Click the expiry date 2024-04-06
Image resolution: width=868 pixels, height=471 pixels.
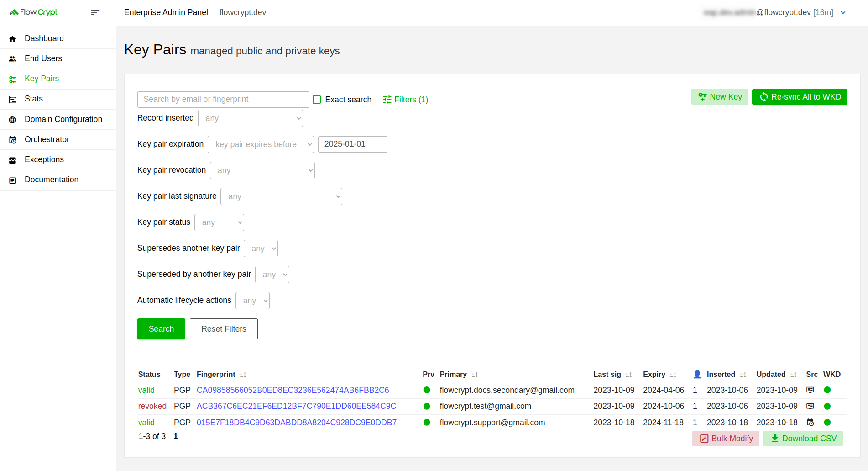[x=664, y=390]
